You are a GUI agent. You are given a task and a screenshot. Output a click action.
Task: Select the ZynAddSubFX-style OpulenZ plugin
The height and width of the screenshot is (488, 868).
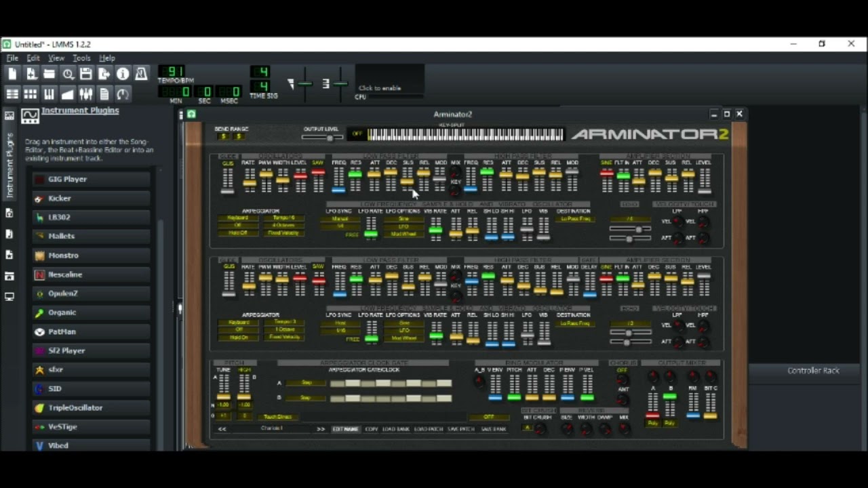pos(91,293)
